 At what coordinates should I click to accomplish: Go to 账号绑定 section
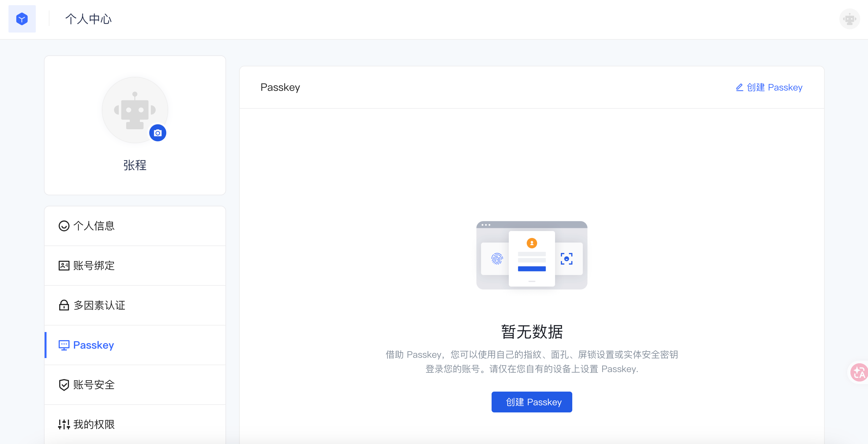[94, 266]
